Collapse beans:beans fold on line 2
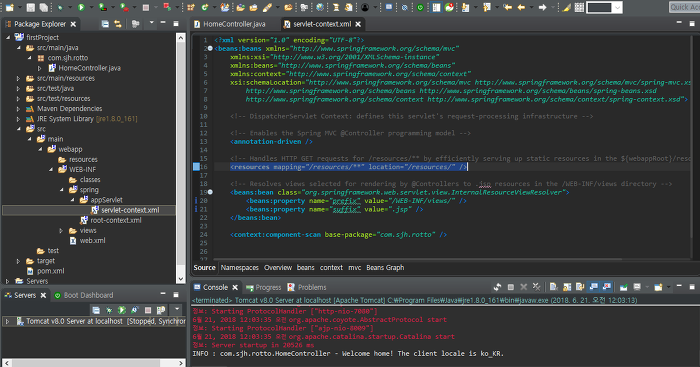Image resolution: width=700 pixels, height=367 pixels. [x=210, y=48]
